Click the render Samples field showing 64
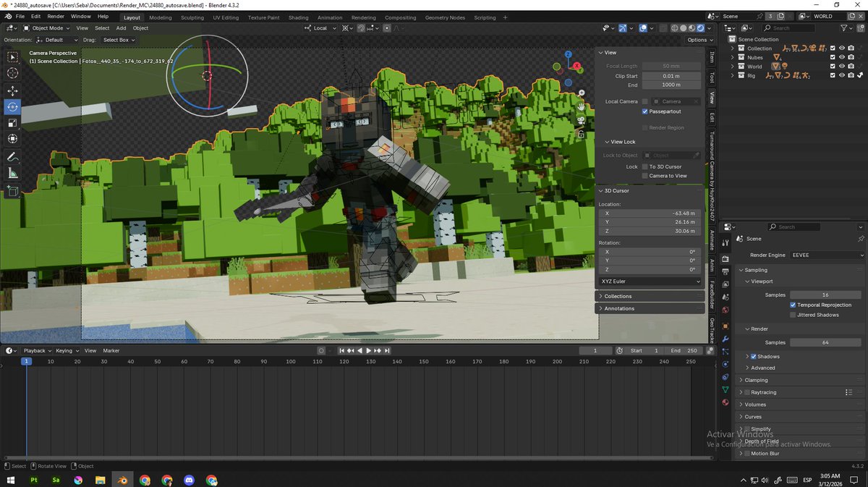 click(825, 342)
